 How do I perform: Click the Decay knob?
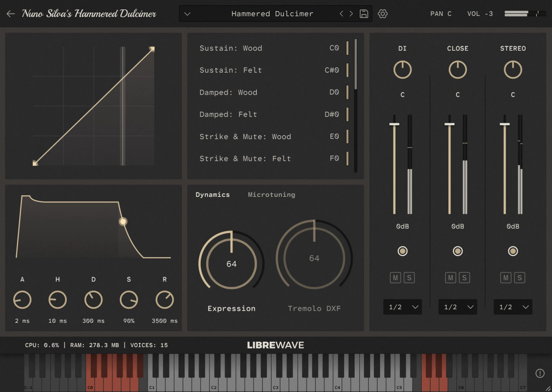click(x=93, y=300)
